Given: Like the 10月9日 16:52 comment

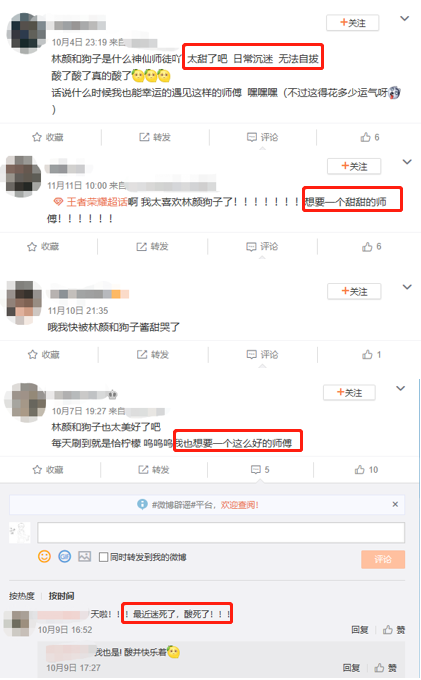Looking at the screenshot, I should click(x=394, y=630).
